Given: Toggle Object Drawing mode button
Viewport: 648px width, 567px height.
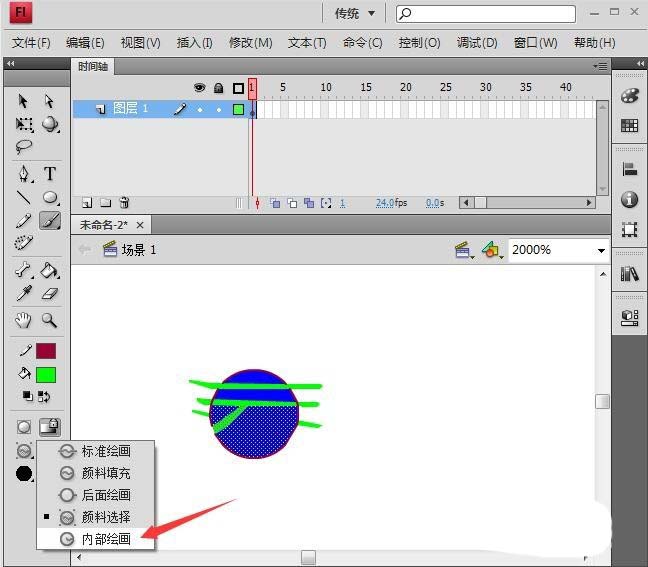Looking at the screenshot, I should click(24, 427).
